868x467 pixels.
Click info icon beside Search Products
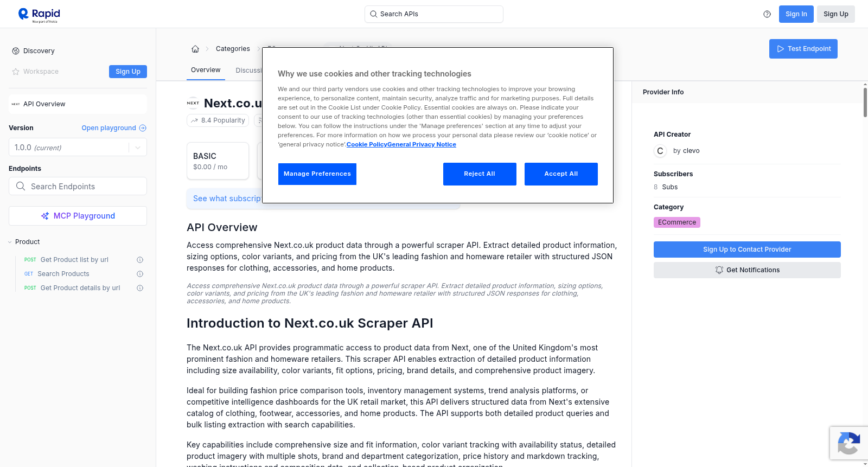pos(140,274)
